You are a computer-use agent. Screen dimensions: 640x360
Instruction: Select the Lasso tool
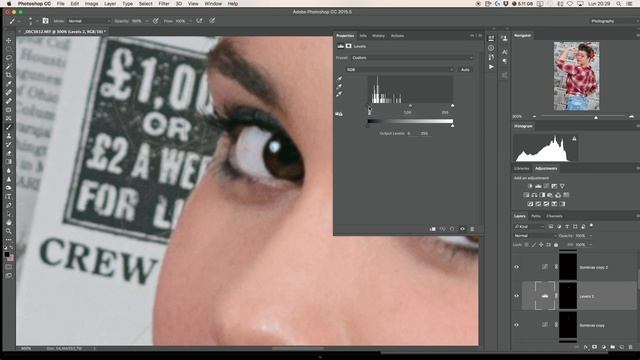coord(9,58)
